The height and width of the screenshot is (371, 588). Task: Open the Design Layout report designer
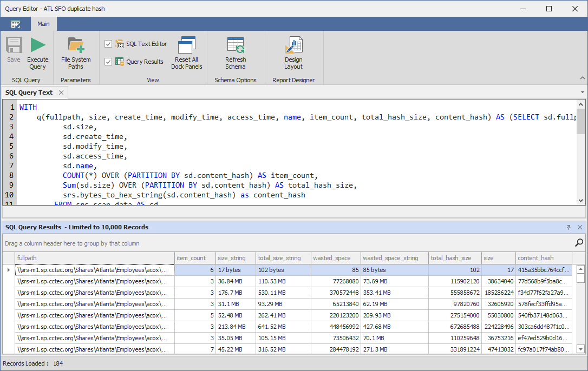tap(293, 52)
